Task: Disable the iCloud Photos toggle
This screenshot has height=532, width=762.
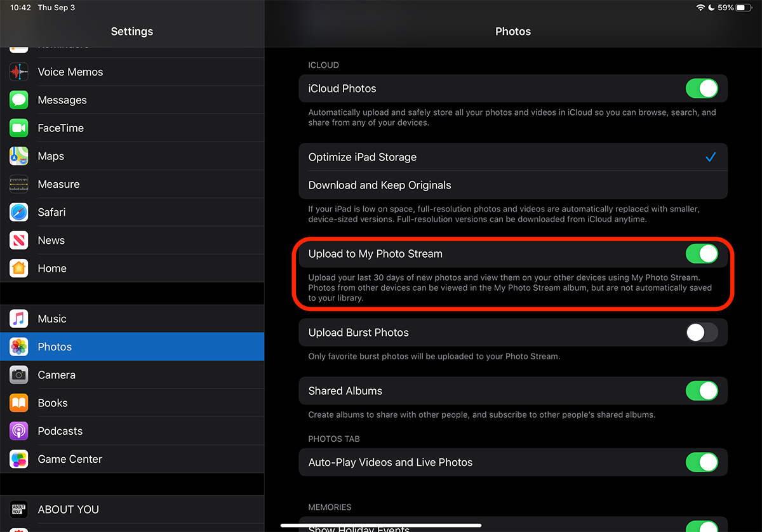Action: point(702,88)
